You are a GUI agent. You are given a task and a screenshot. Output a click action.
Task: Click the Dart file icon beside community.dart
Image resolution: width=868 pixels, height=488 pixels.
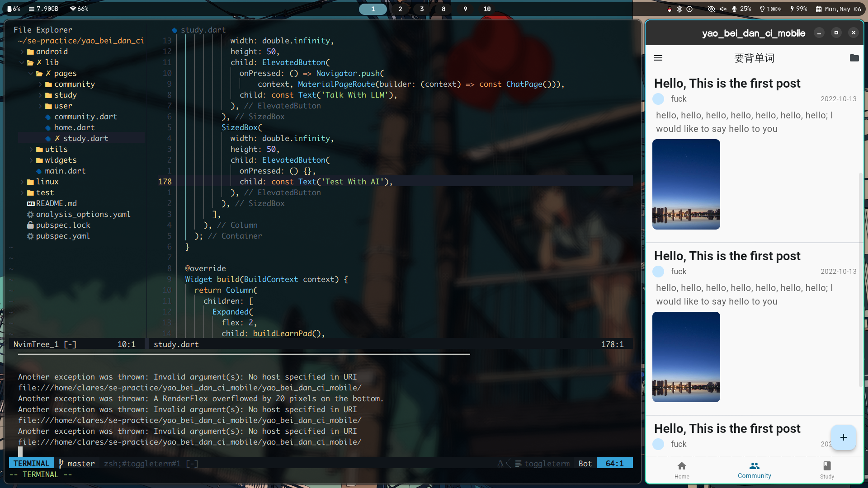pos(48,117)
